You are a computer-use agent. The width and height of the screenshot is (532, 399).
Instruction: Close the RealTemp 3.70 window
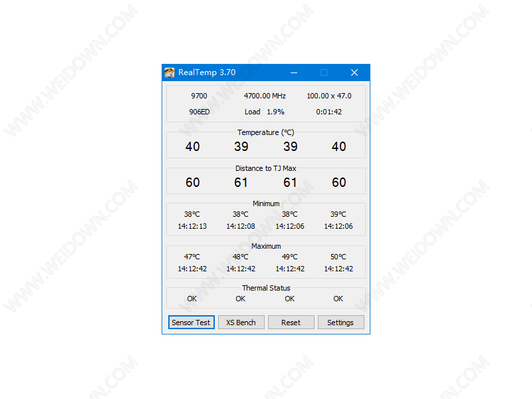(x=354, y=72)
